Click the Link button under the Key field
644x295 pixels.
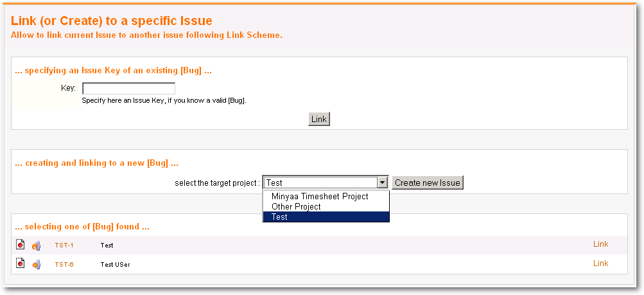click(319, 119)
